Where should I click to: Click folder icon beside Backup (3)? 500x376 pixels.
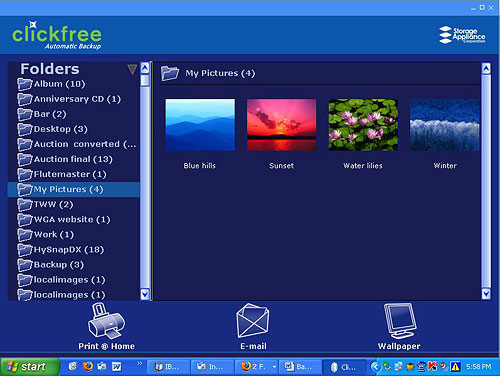tap(25, 265)
